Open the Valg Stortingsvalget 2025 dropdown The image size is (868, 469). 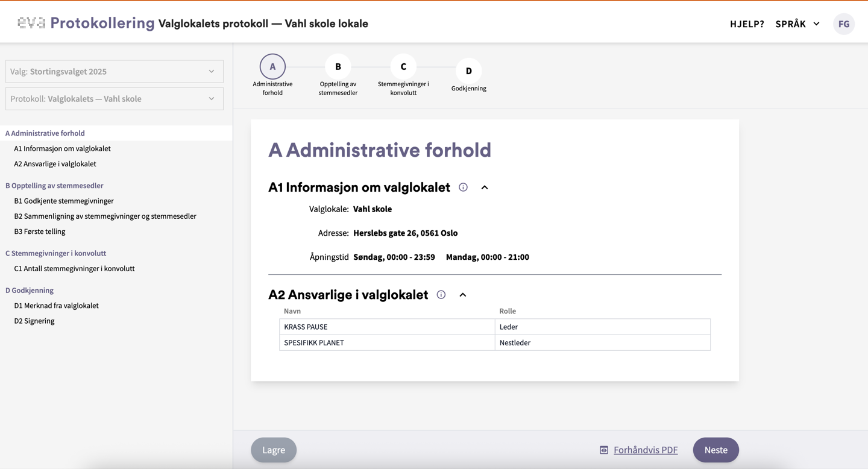point(115,71)
